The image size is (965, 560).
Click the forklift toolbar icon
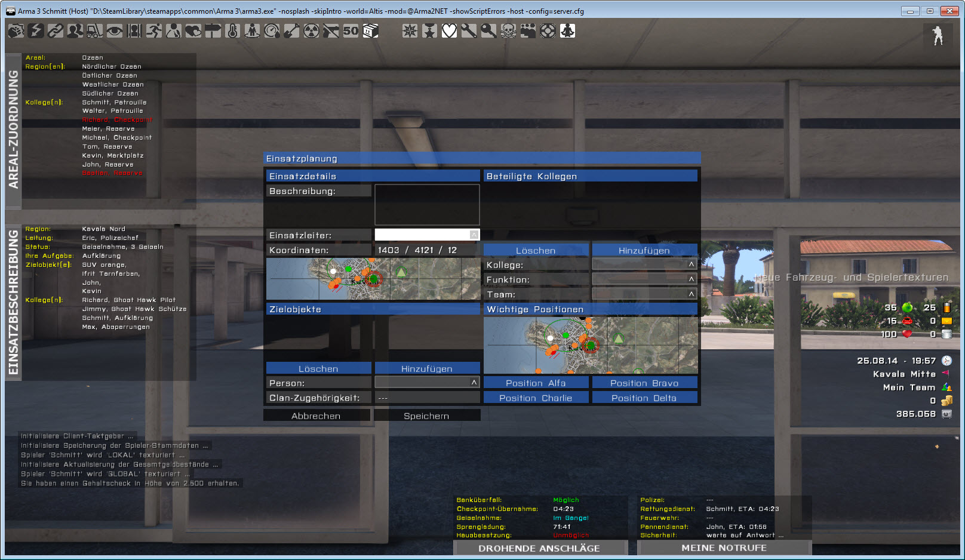pyautogui.click(x=95, y=31)
